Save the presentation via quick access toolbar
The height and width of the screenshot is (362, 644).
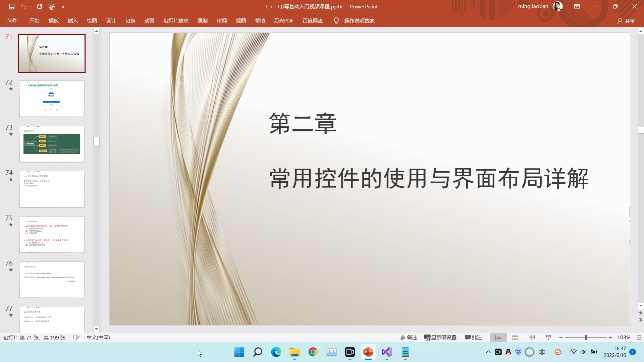[12, 6]
